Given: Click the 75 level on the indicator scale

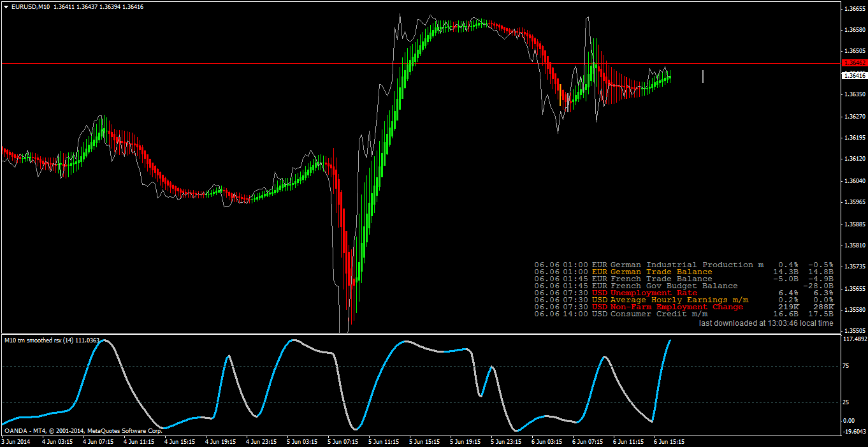Looking at the screenshot, I should coord(846,366).
